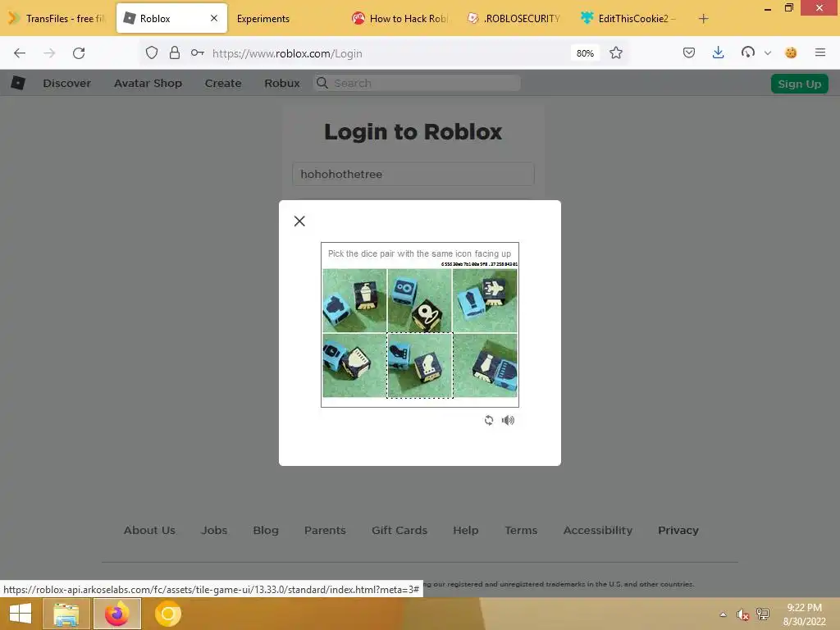Switch to the .ROBLOSECURITY tab
The height and width of the screenshot is (630, 840).
[x=515, y=19]
